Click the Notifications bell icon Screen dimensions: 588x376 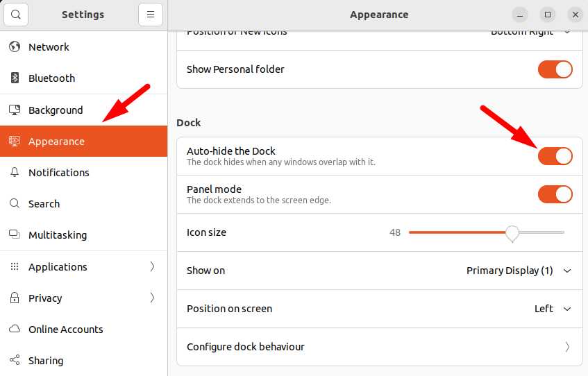tap(14, 173)
